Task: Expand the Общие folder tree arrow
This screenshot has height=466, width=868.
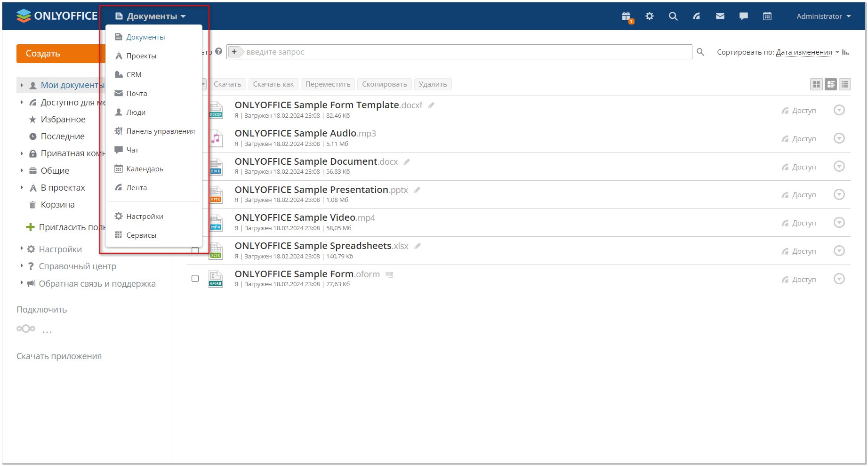Action: point(22,171)
